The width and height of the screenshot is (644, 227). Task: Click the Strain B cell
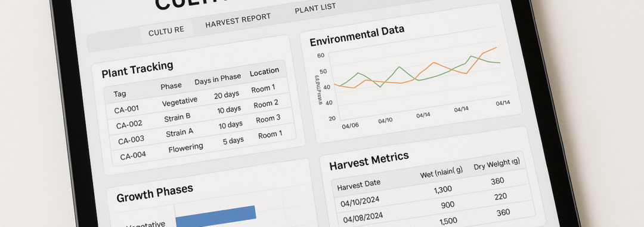click(x=177, y=118)
